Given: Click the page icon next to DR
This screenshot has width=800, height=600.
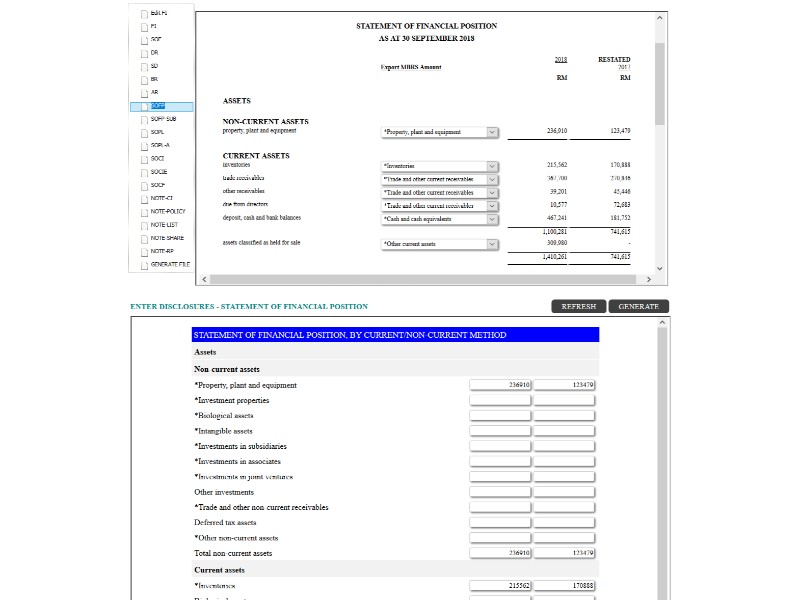Looking at the screenshot, I should (144, 53).
